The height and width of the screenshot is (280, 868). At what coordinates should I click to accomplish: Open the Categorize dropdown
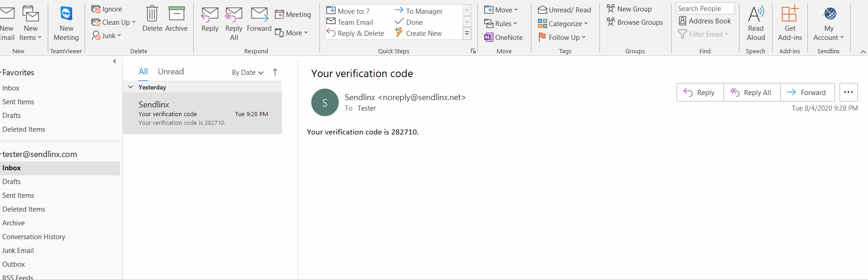tap(563, 23)
